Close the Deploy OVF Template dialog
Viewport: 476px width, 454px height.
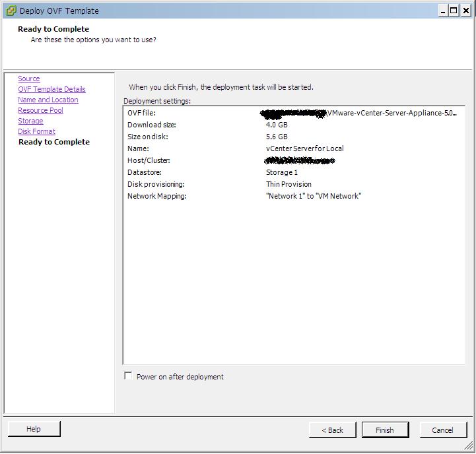point(465,11)
